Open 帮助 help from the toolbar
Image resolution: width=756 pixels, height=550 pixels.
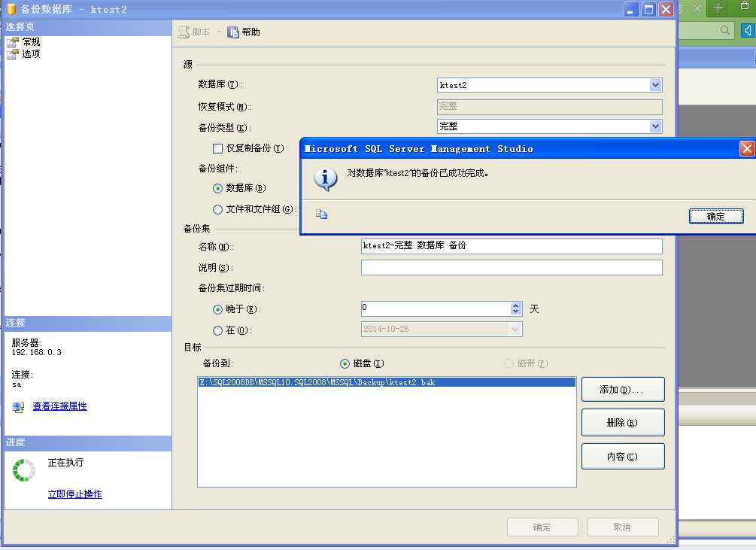(x=244, y=32)
